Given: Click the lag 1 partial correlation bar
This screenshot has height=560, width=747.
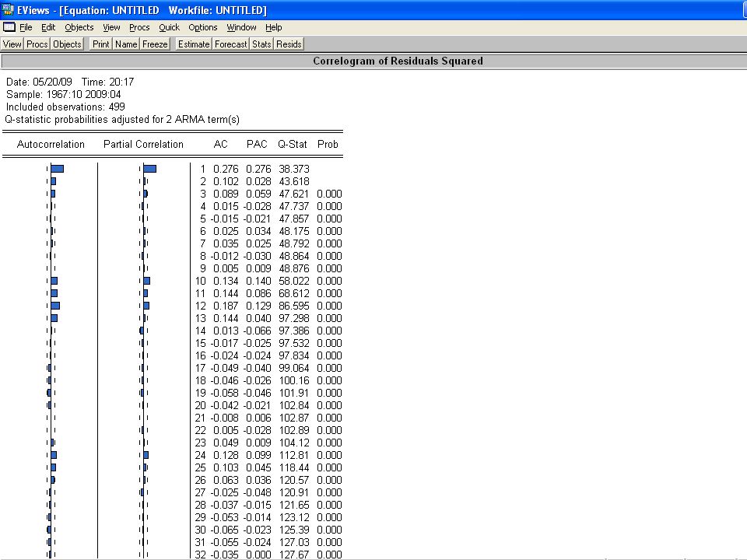Looking at the screenshot, I should point(149,169).
